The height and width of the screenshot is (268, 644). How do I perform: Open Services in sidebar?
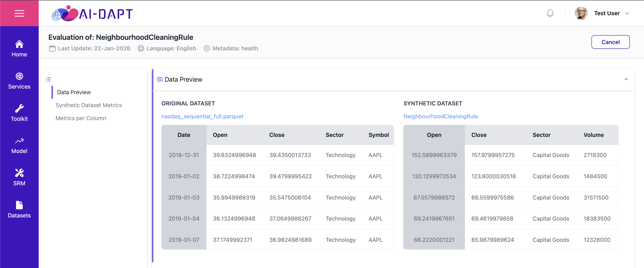point(19,81)
